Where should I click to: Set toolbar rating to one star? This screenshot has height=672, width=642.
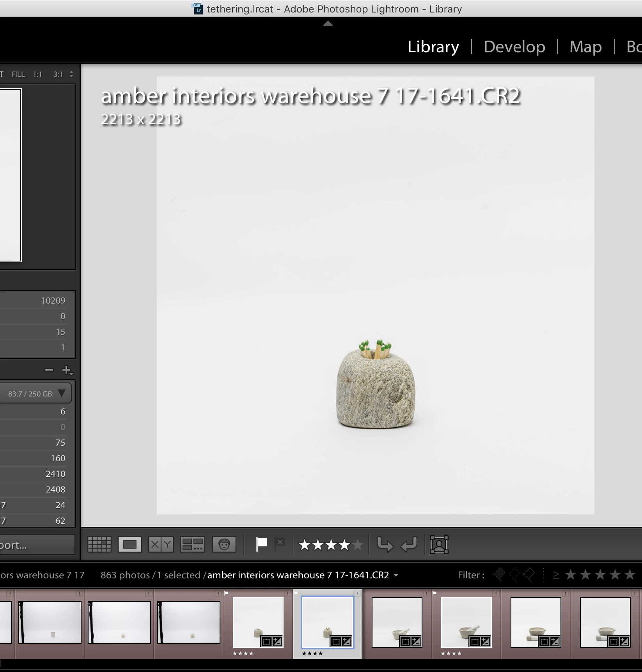coord(304,545)
